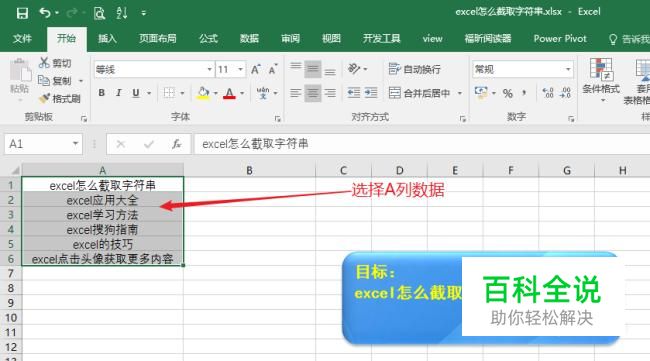
Task: Click the Undo arrow icon
Action: pos(45,13)
